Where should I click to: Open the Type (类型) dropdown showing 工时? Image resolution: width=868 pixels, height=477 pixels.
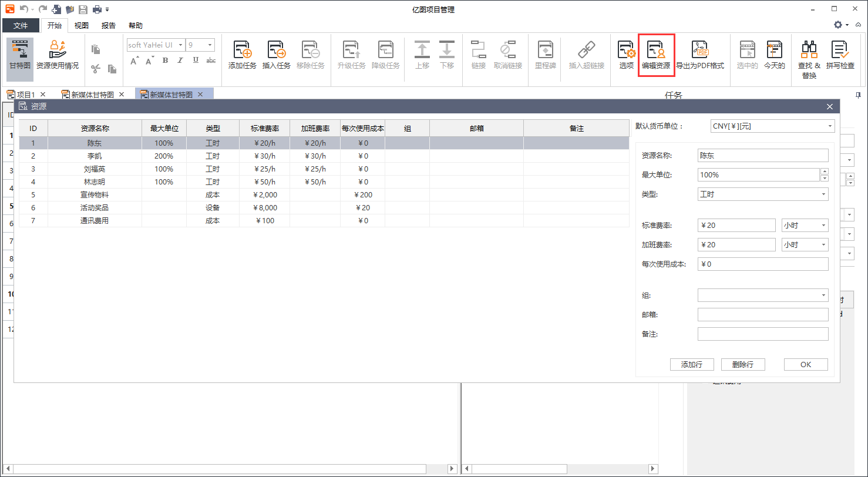pos(763,194)
